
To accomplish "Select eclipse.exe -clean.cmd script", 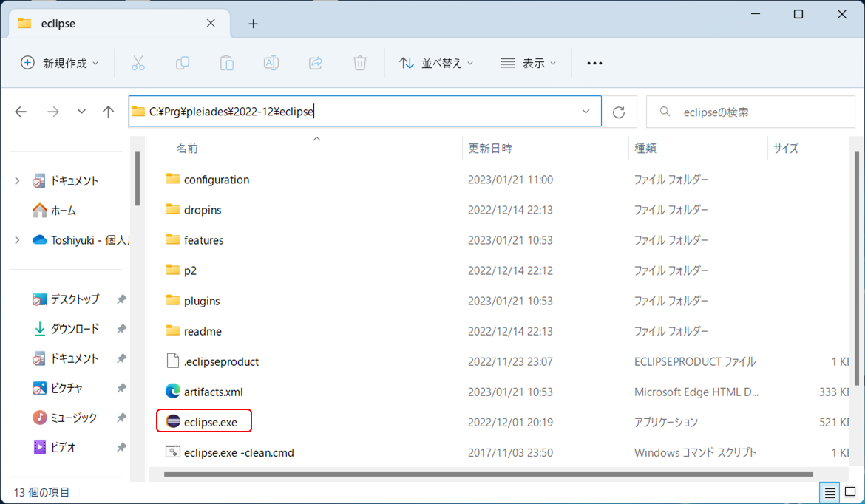I will pos(229,453).
